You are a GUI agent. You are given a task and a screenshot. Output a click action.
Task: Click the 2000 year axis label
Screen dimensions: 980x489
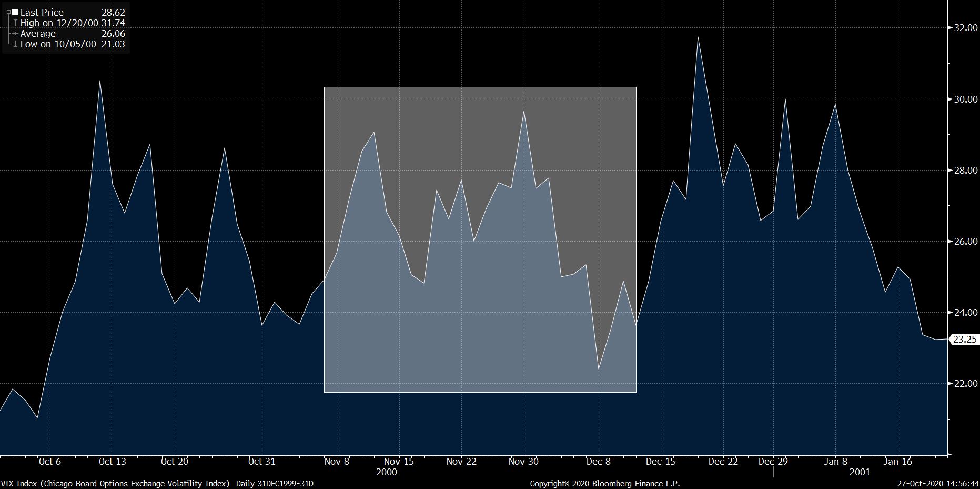387,472
